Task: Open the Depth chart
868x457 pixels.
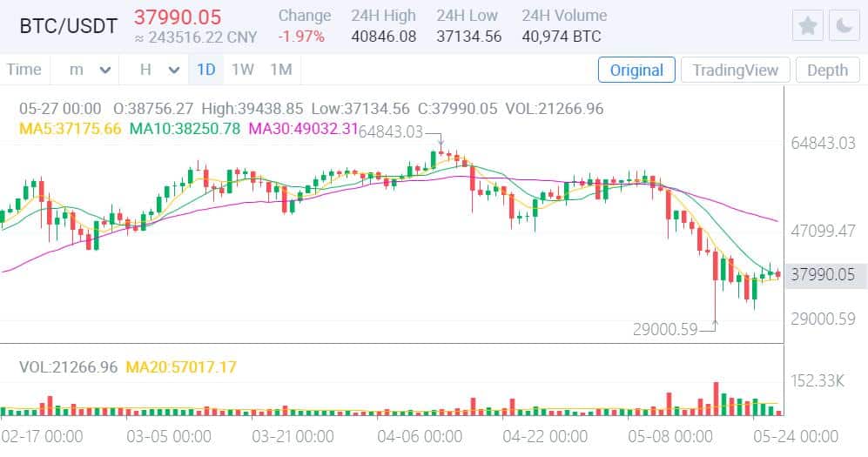Action: coord(827,71)
